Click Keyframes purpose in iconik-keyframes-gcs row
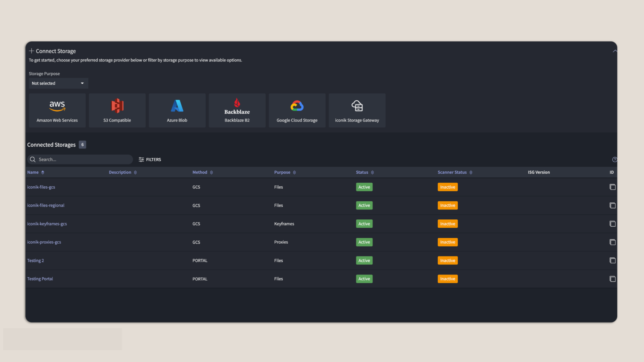 pyautogui.click(x=284, y=224)
